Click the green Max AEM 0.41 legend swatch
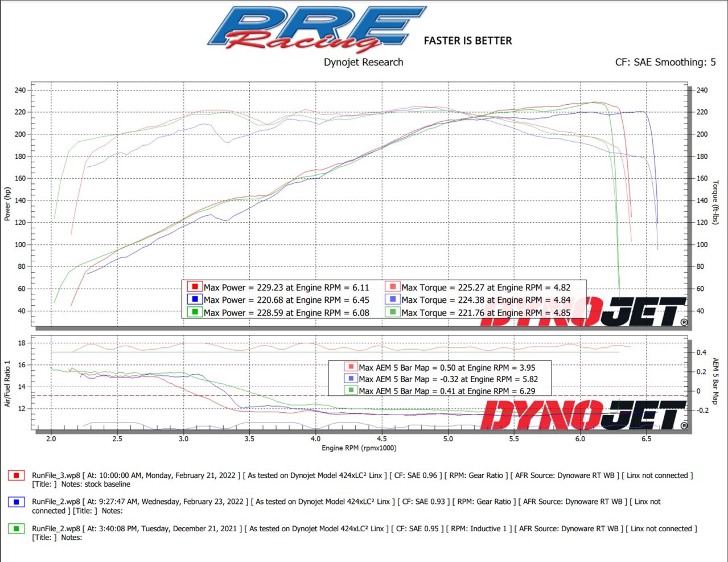The width and height of the screenshot is (728, 562). [351, 391]
